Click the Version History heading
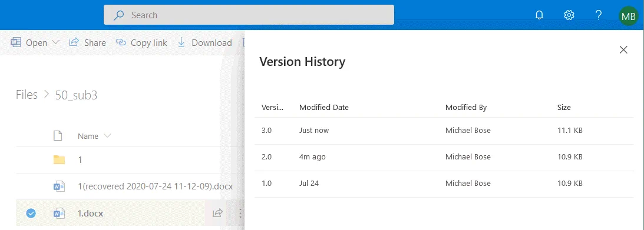Viewport: 644px width, 230px height. pos(302,62)
